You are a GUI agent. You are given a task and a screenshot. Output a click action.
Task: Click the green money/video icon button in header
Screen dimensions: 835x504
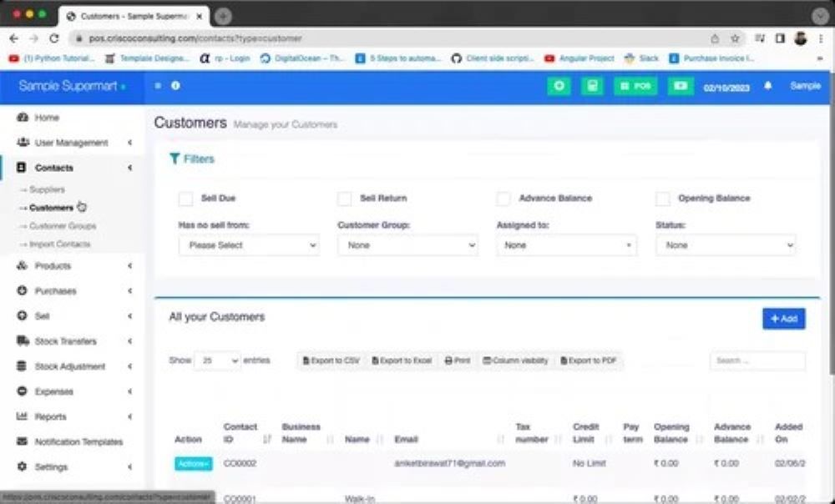681,86
